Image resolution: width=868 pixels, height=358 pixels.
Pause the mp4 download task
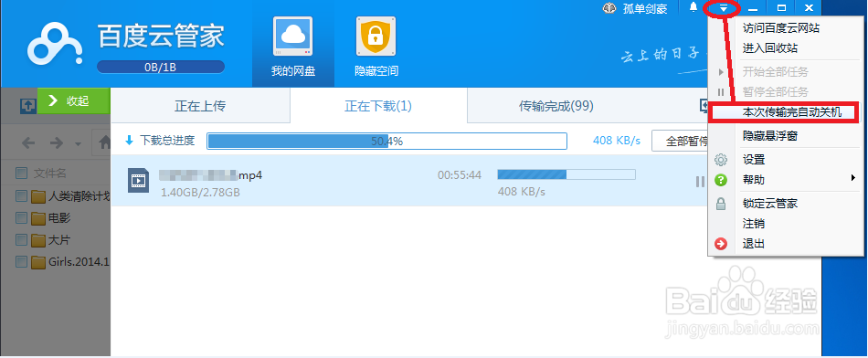click(x=700, y=181)
